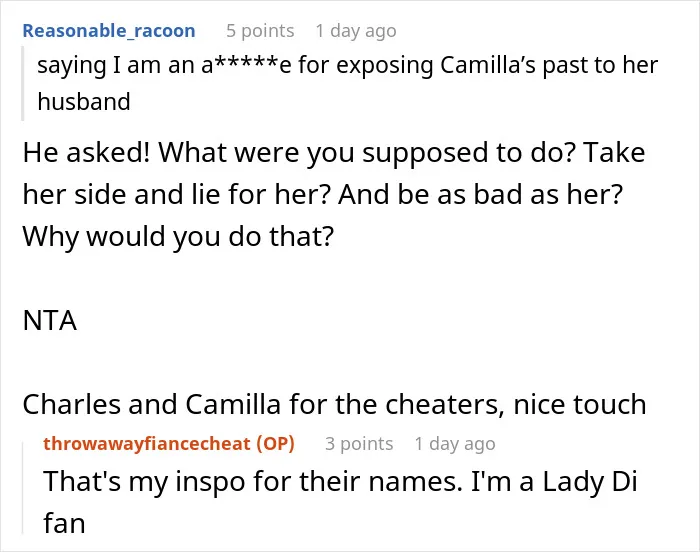
Task: Click the 5 points score label
Action: 260,31
